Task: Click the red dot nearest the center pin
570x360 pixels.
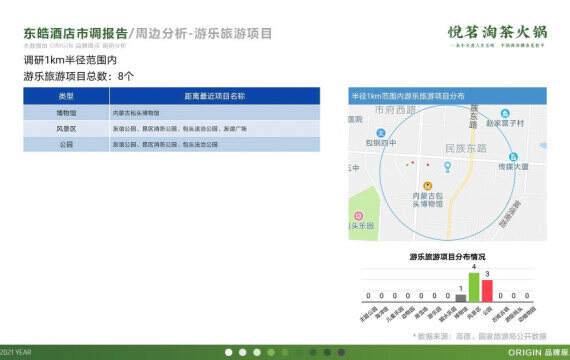Action: [x=428, y=165]
